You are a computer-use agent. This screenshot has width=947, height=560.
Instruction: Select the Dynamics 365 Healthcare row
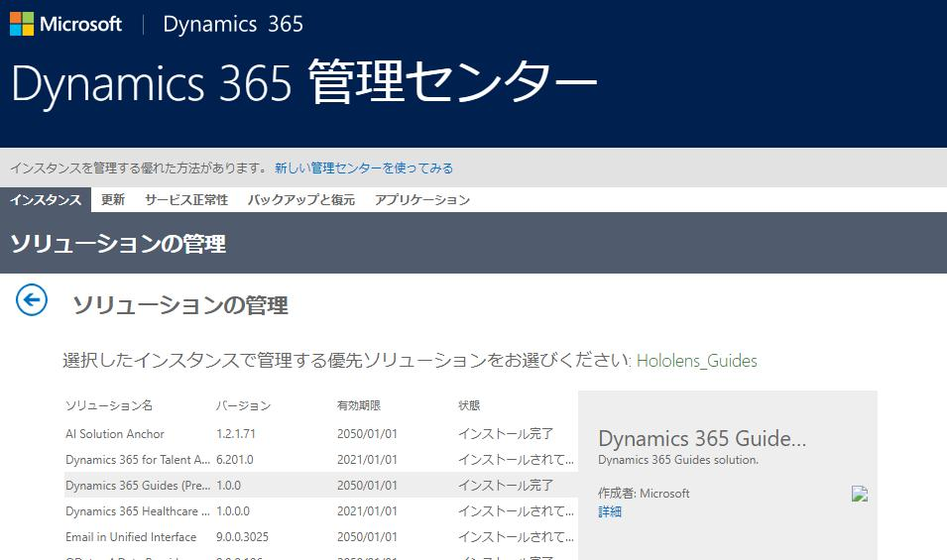[x=320, y=511]
